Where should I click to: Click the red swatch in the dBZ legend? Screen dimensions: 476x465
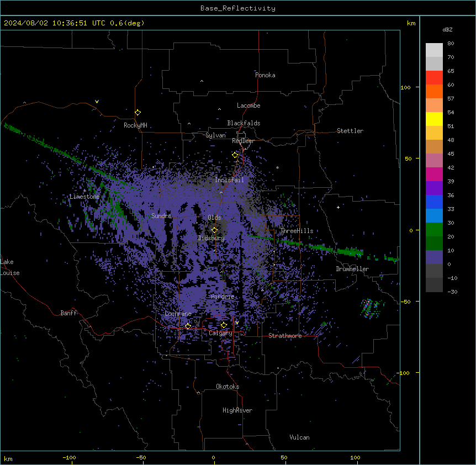pos(434,77)
